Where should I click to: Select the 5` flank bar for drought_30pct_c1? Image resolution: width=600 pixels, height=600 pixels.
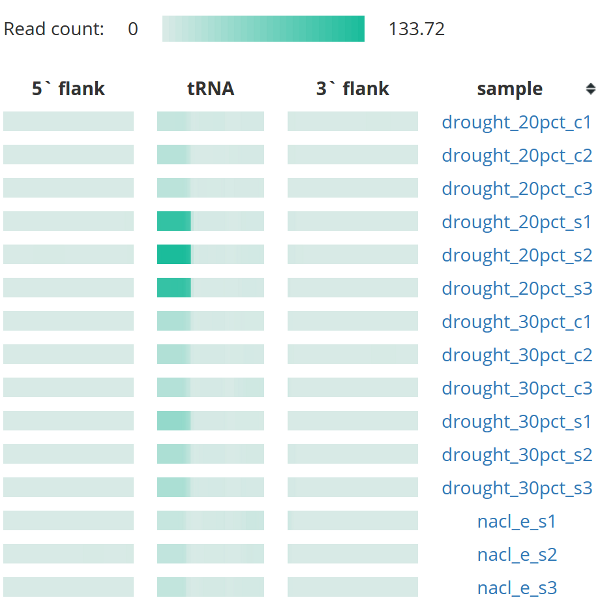click(x=68, y=321)
